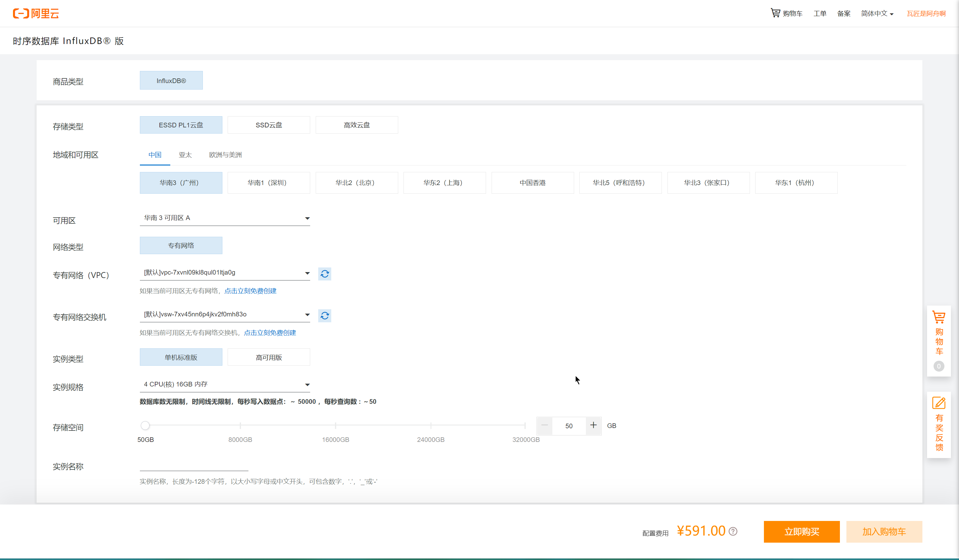959x560 pixels.
Task: Click the 购物车 header link text
Action: 792,13
